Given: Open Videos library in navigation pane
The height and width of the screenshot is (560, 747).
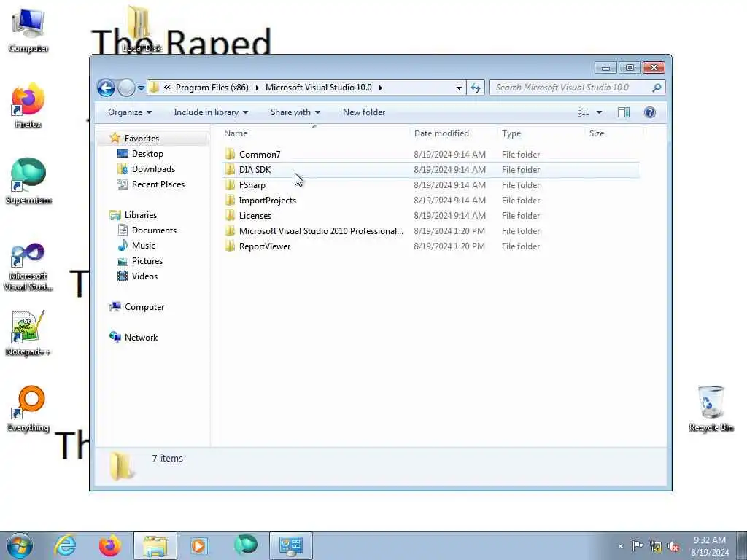Looking at the screenshot, I should (144, 276).
